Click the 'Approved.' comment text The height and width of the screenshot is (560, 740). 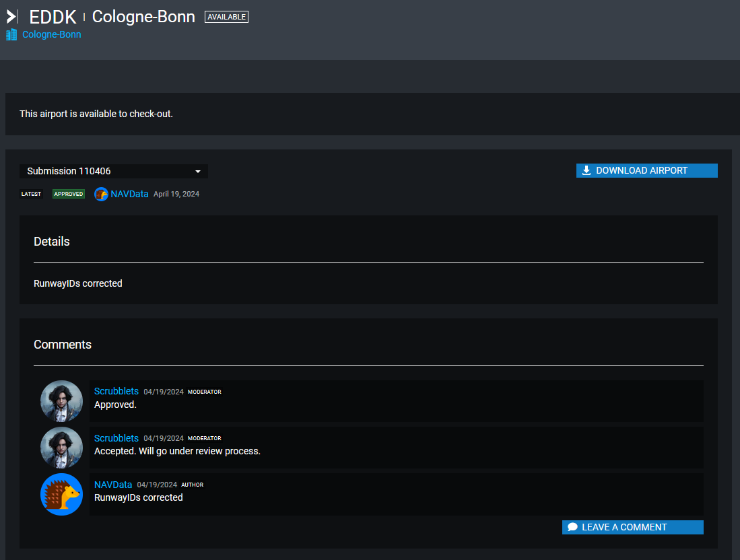pyautogui.click(x=115, y=405)
